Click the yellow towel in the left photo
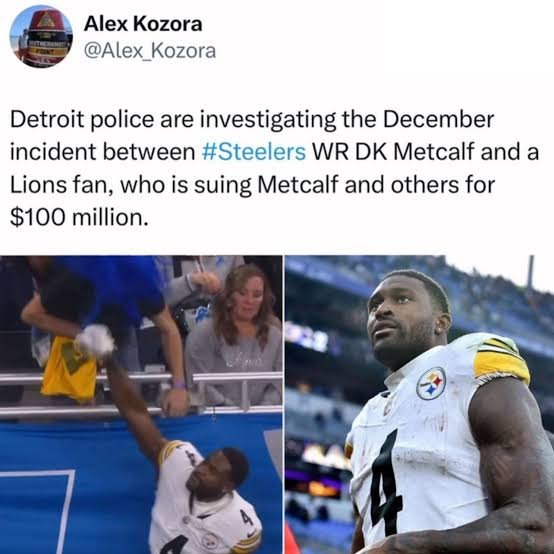The image size is (554, 554). pyautogui.click(x=69, y=369)
